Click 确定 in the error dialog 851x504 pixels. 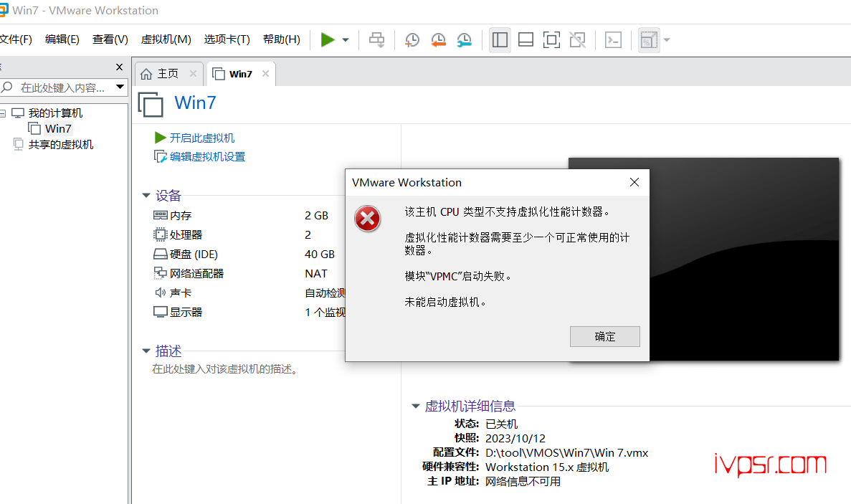coord(604,336)
